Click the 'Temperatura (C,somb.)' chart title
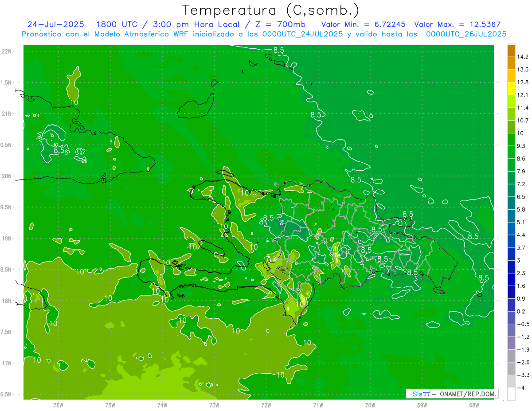This screenshot has width=532, height=411. [271, 10]
